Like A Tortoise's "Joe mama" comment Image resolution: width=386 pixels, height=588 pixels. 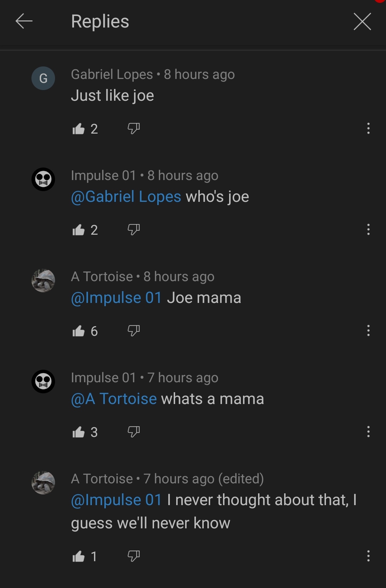click(79, 331)
